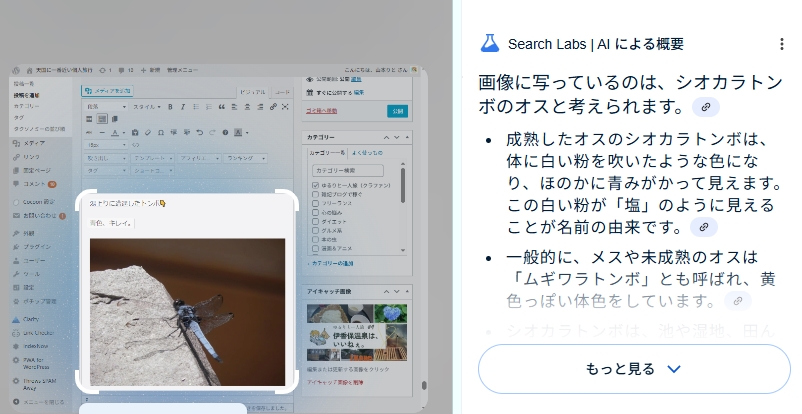Image resolution: width=802 pixels, height=414 pixels.
Task: Open the text color picker arrow
Action: point(124,133)
